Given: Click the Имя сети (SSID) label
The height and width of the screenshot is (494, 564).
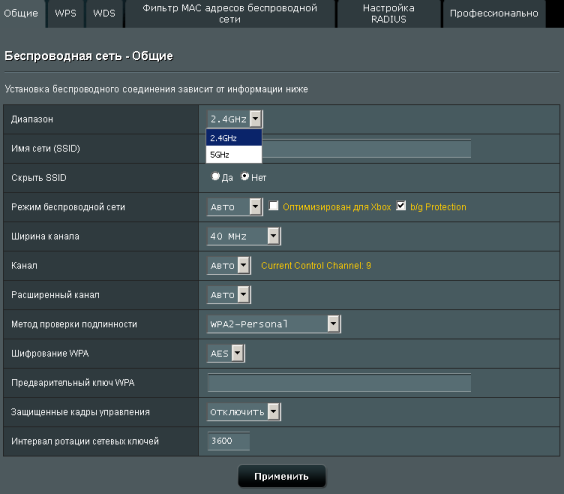Looking at the screenshot, I should click(46, 149).
